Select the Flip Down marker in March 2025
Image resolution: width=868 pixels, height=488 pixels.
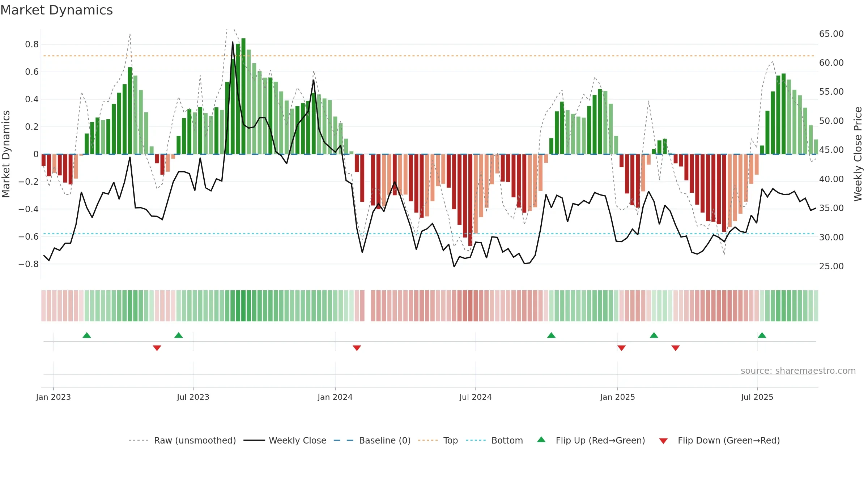point(676,348)
